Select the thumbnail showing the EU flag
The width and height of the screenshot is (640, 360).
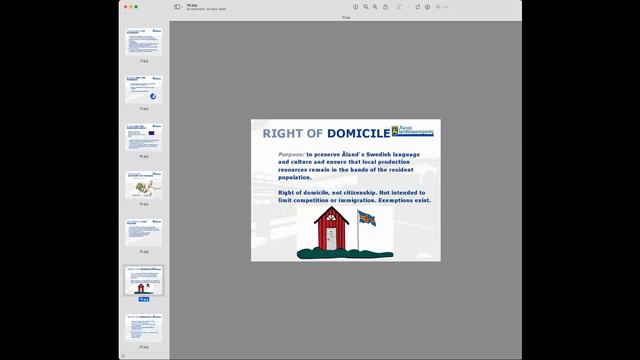tap(144, 137)
